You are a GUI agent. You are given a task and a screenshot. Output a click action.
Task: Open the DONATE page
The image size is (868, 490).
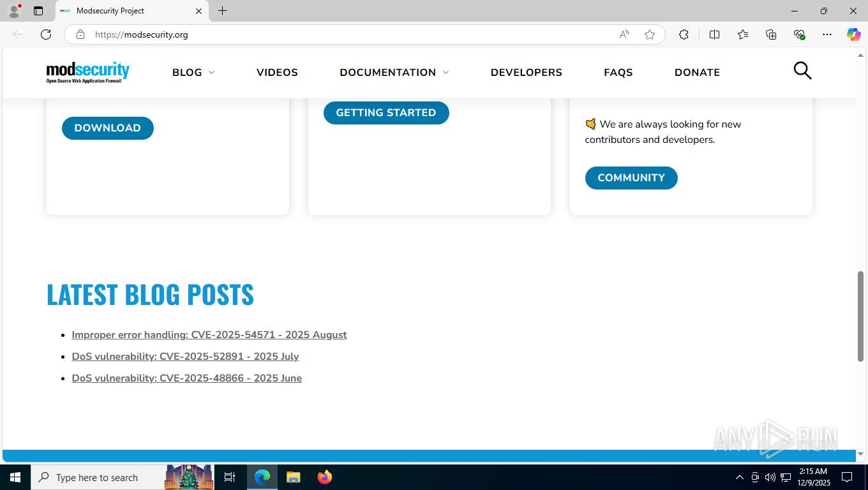[697, 73]
